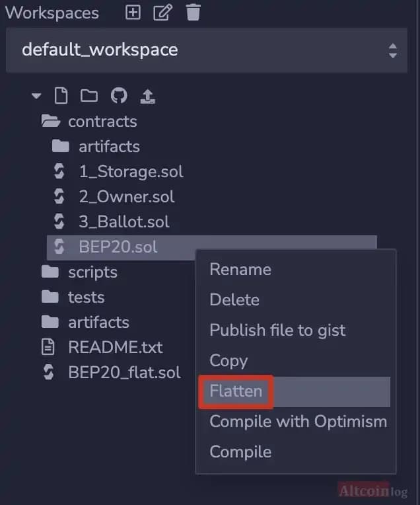
Task: Choose Copy from context menu
Action: [228, 361]
